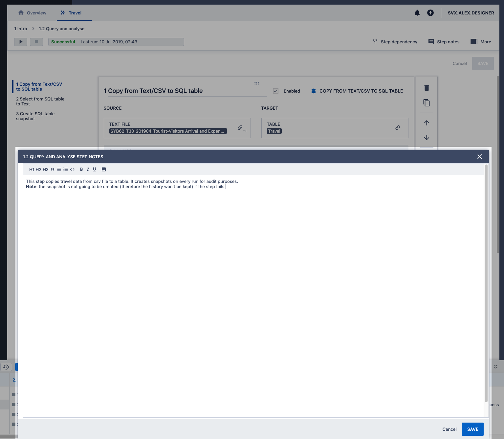Switch to the Overview tab
The width and height of the screenshot is (504, 439).
click(x=33, y=13)
